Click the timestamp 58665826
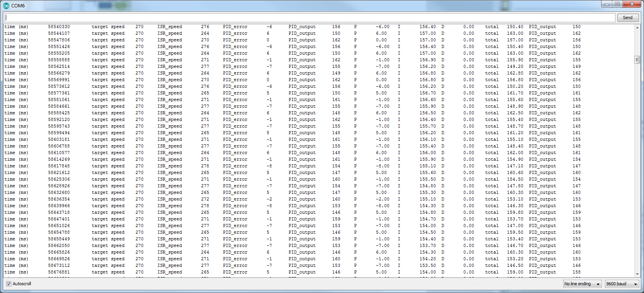 click(59, 252)
